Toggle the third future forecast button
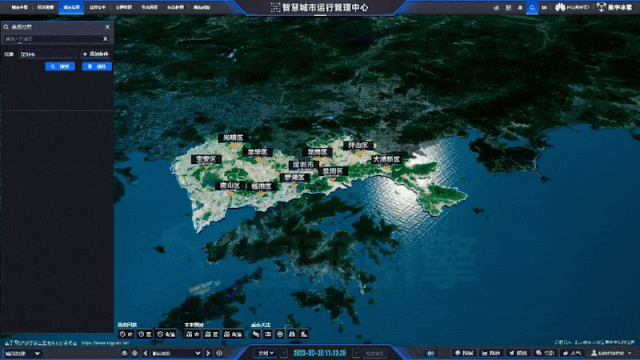 [233, 334]
